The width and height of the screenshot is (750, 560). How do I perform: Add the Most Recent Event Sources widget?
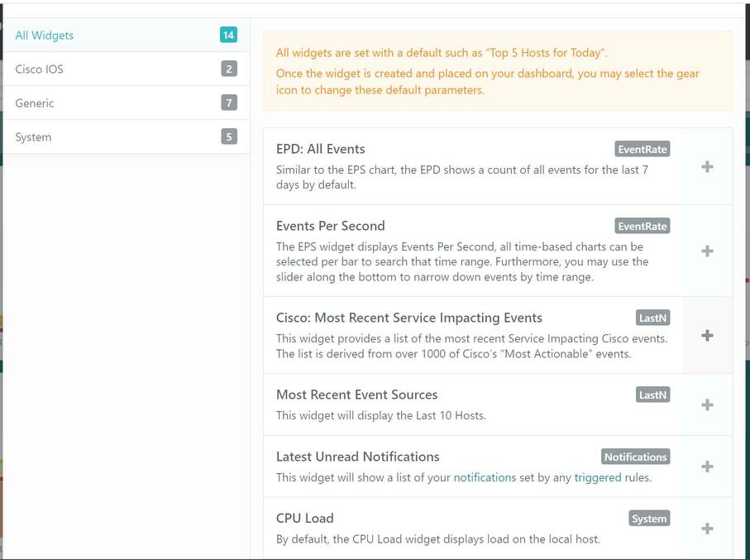(707, 405)
